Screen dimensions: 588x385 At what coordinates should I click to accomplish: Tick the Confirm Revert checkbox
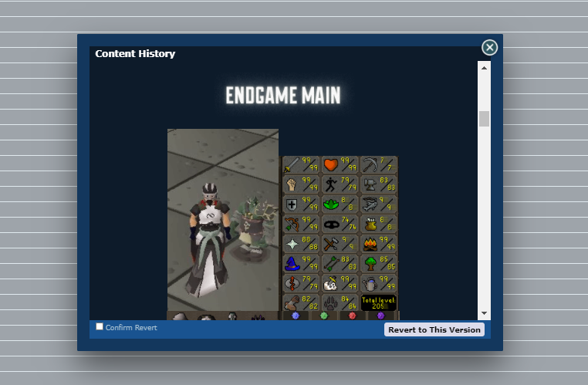pos(100,326)
